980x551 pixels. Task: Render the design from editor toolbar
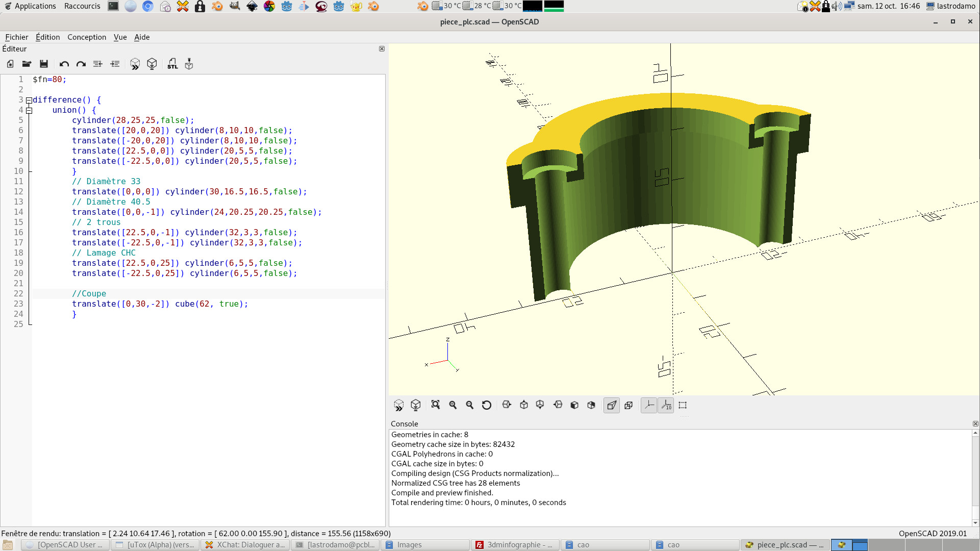tap(152, 64)
